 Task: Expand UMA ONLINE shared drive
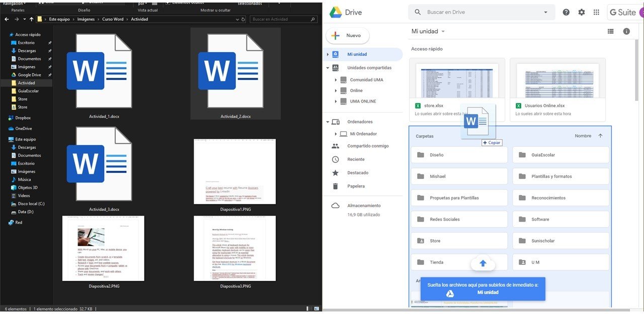(x=336, y=101)
